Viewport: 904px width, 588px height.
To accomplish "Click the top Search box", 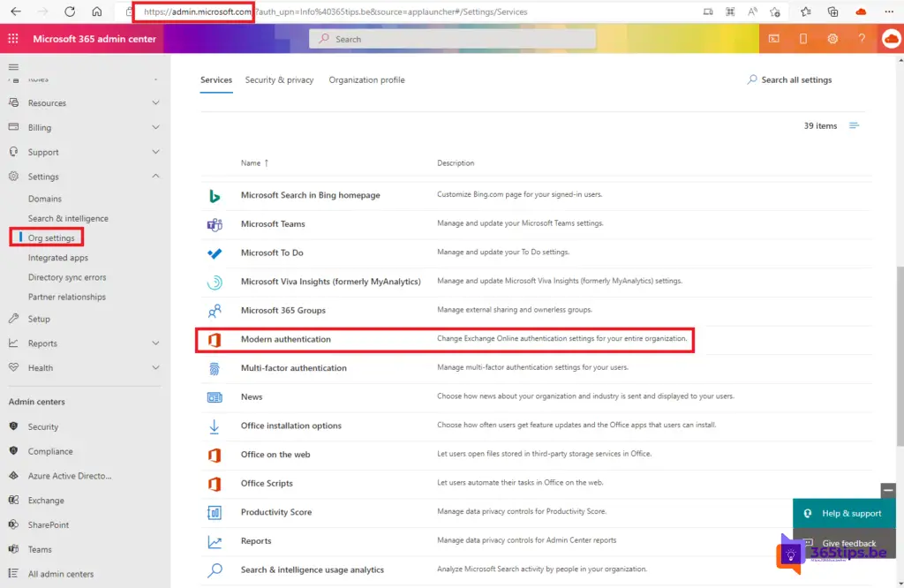I will [452, 39].
